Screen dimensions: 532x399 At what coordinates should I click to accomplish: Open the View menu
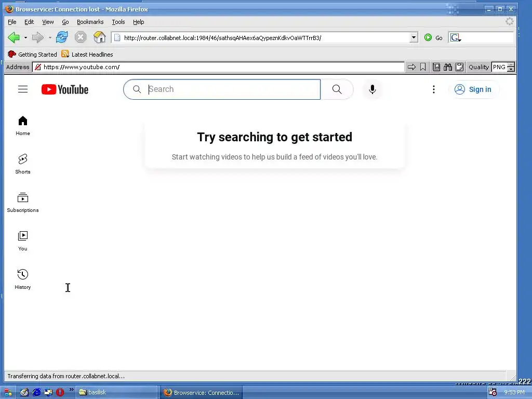[48, 22]
